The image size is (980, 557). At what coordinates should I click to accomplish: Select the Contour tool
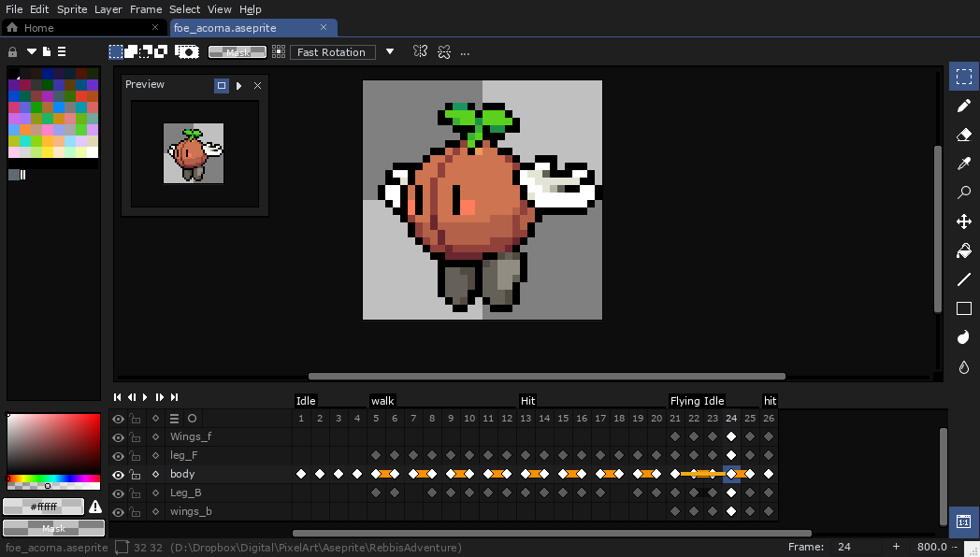click(964, 337)
